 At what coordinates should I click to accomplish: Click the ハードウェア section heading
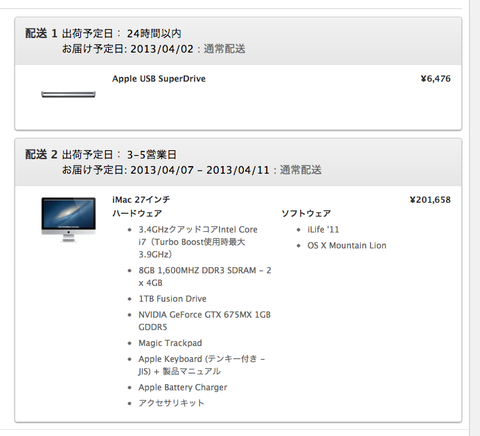click(x=137, y=213)
